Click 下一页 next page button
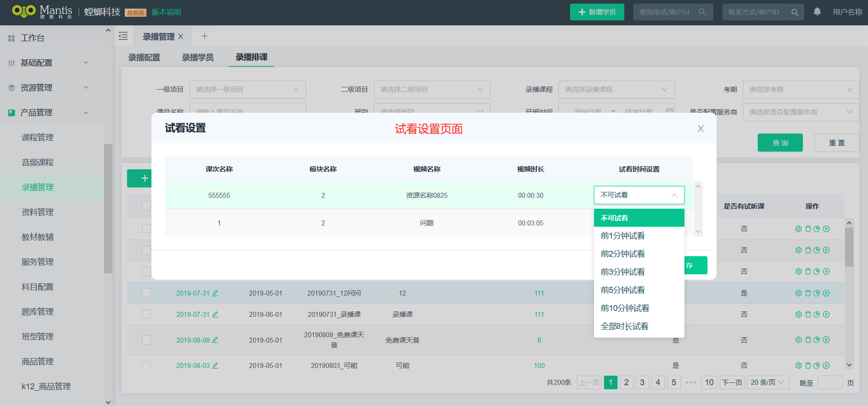This screenshot has width=868, height=406. (x=732, y=382)
